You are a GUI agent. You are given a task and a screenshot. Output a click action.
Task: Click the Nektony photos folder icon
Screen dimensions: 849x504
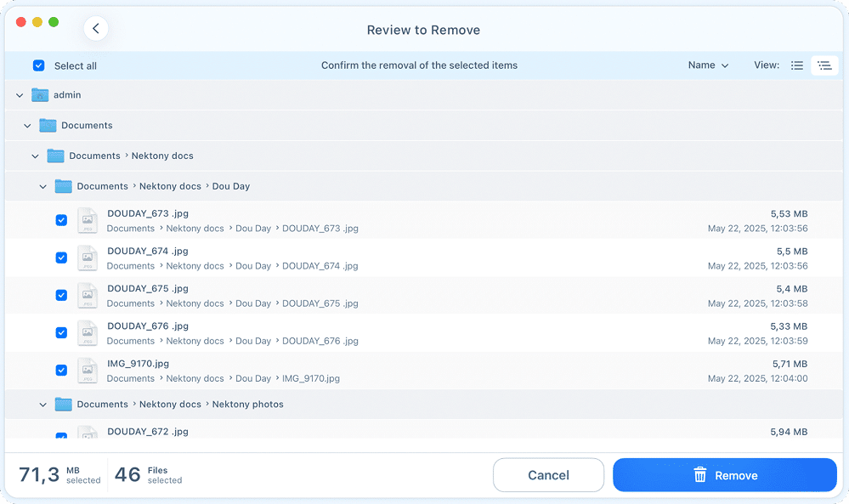pyautogui.click(x=63, y=404)
